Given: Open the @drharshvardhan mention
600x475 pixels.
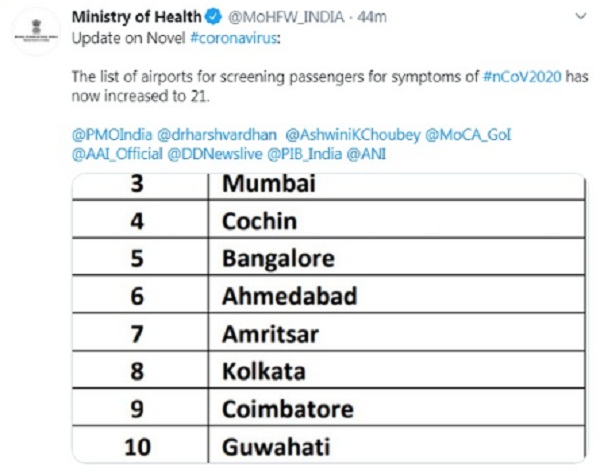Looking at the screenshot, I should [x=217, y=135].
